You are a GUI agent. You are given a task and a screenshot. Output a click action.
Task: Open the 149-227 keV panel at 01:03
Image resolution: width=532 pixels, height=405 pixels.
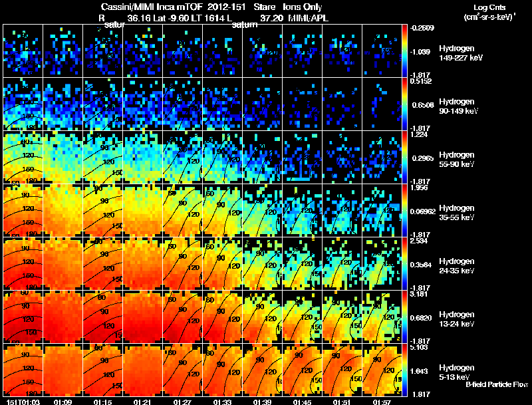[23, 51]
